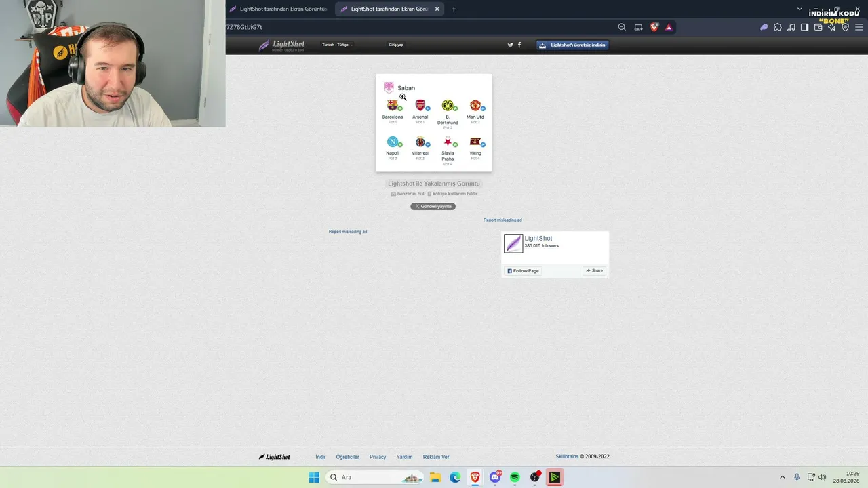Image resolution: width=868 pixels, height=488 pixels.
Task: Click the install/cast screen icon in address bar
Action: [638, 27]
